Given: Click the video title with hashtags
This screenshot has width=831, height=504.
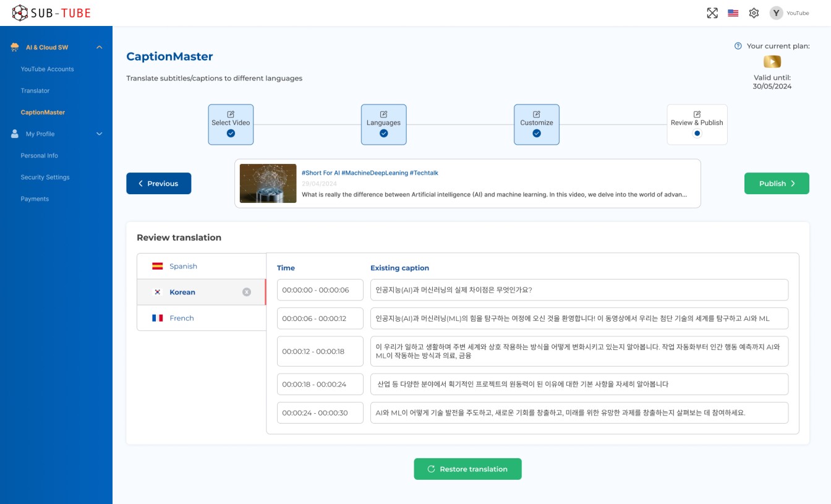Looking at the screenshot, I should [370, 173].
